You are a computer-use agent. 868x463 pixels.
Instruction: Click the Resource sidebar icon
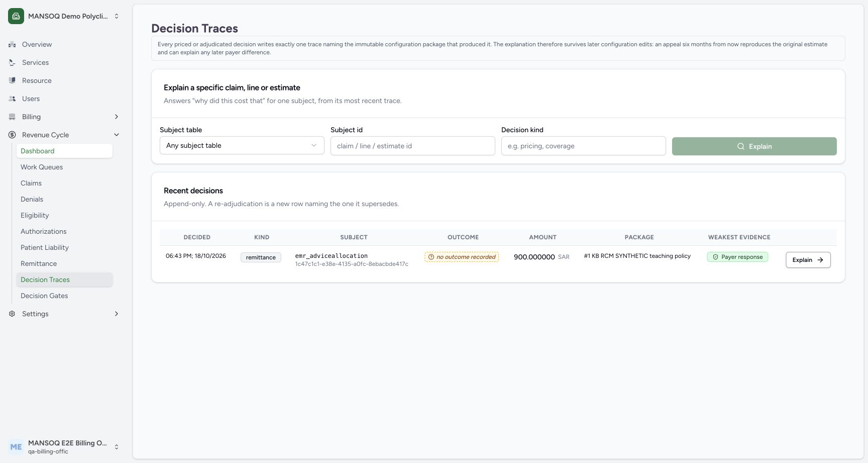click(12, 81)
